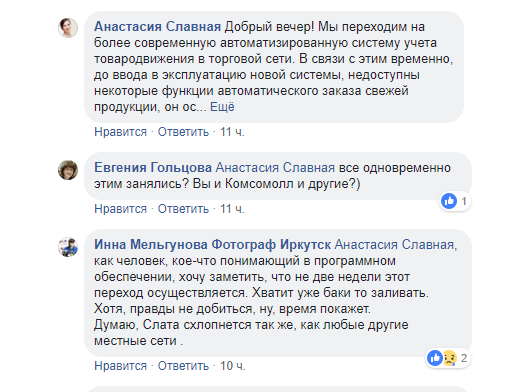Open Евгения Гольцова author profile name

click(x=153, y=168)
